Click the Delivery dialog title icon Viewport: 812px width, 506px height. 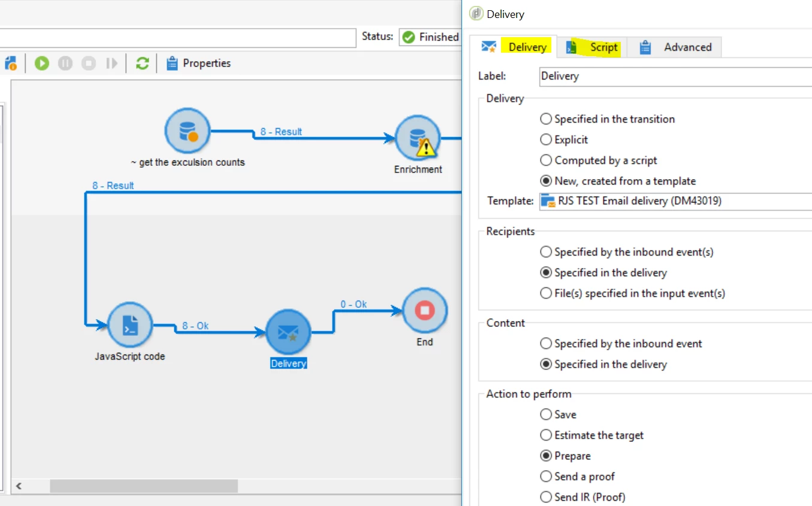(476, 14)
